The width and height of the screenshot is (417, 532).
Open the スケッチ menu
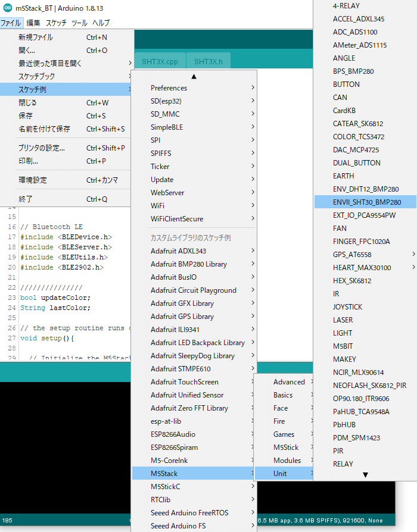pos(56,23)
